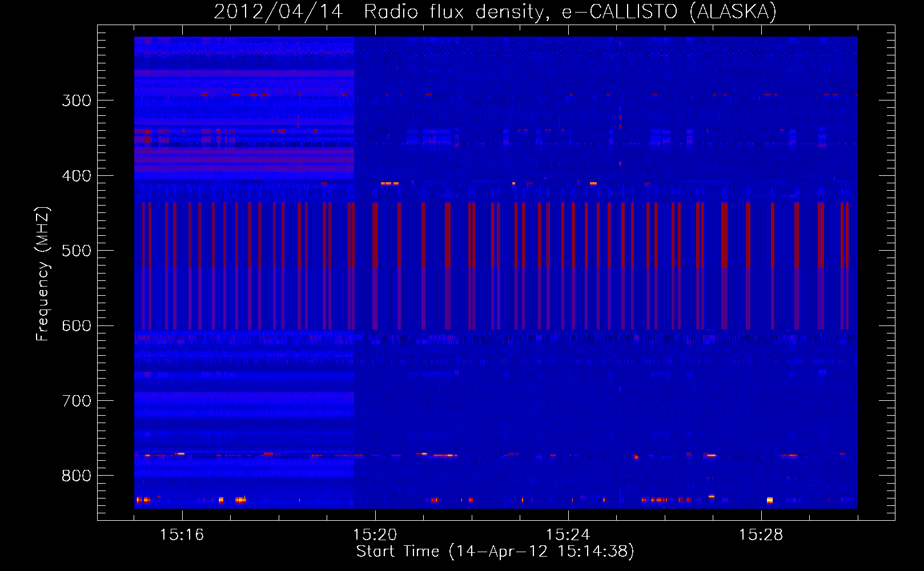Viewport: 924px width, 571px height.
Task: Click the 'Frequency (MHZ)' y-axis label
Action: (x=43, y=274)
